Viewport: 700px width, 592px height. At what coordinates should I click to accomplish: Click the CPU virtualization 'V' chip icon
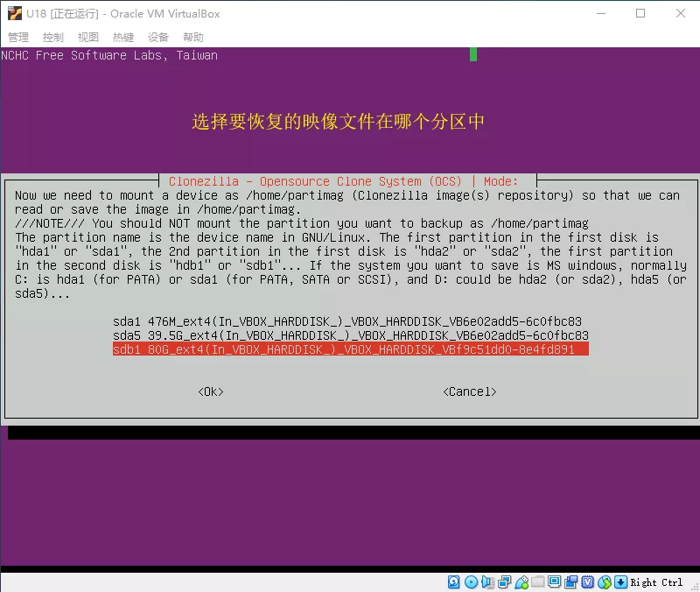[588, 582]
